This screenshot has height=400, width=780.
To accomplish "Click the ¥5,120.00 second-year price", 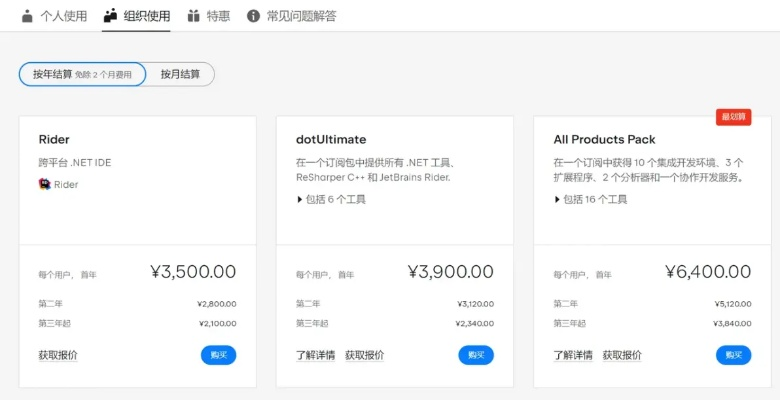I will tap(732, 303).
